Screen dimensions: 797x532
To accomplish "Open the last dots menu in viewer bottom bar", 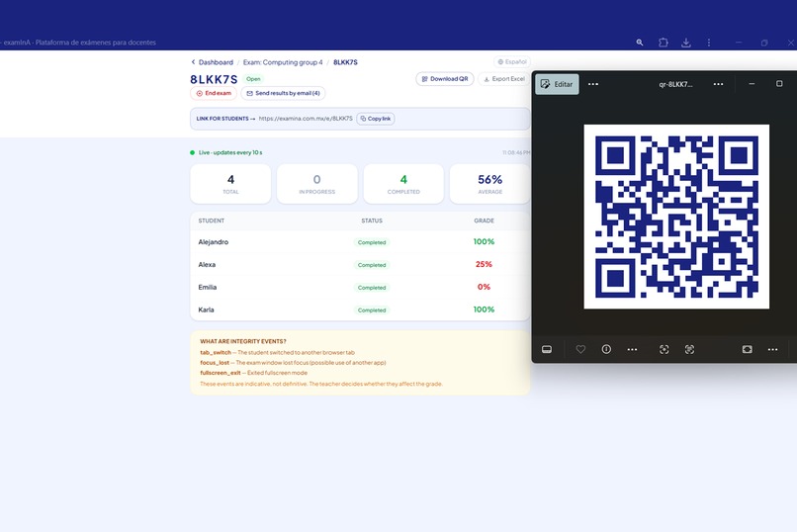I will [772, 349].
